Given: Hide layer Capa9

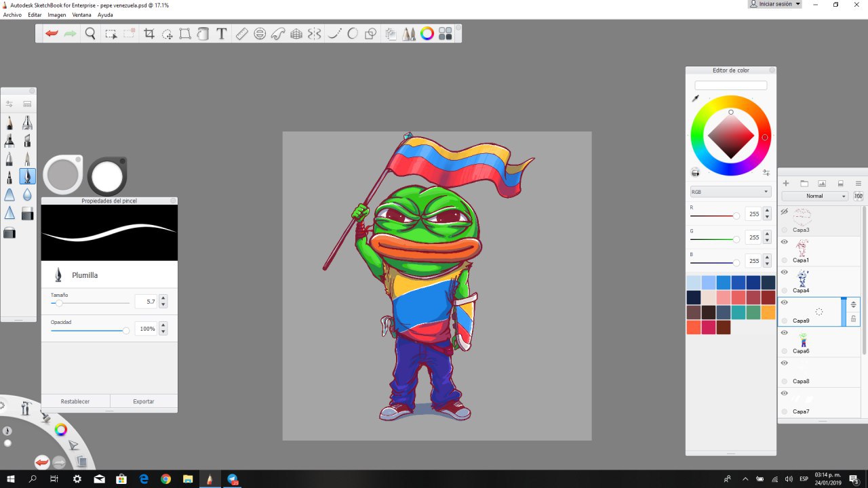Looking at the screenshot, I should click(x=784, y=302).
